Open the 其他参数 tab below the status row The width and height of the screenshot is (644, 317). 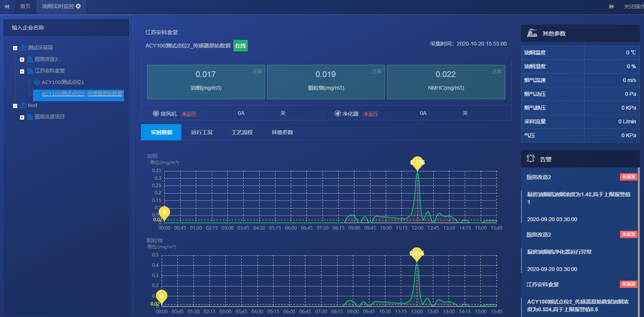coord(282,132)
